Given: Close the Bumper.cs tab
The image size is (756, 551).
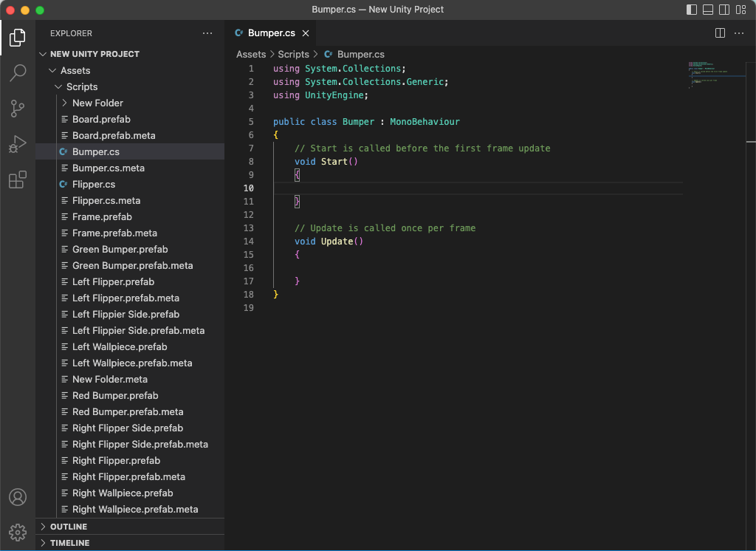Looking at the screenshot, I should coord(306,33).
